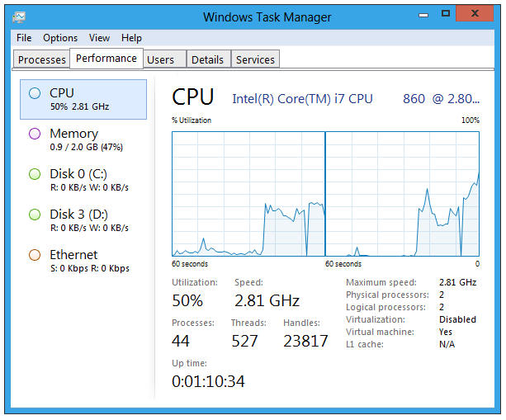Click the purple Memory circle icon
506x420 pixels.
[35, 134]
